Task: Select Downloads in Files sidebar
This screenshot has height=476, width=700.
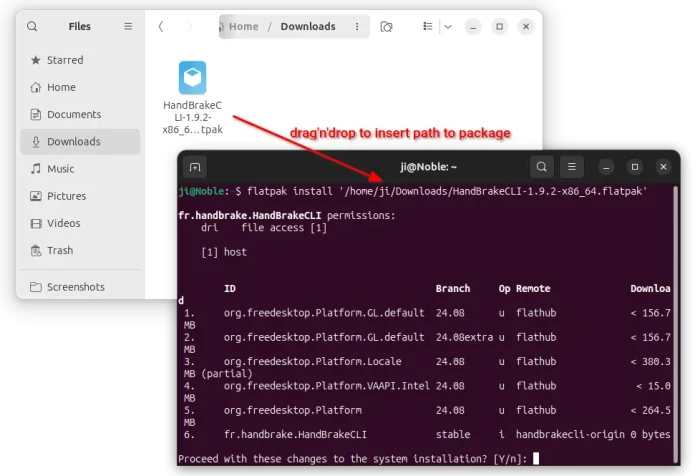Action: pos(80,142)
